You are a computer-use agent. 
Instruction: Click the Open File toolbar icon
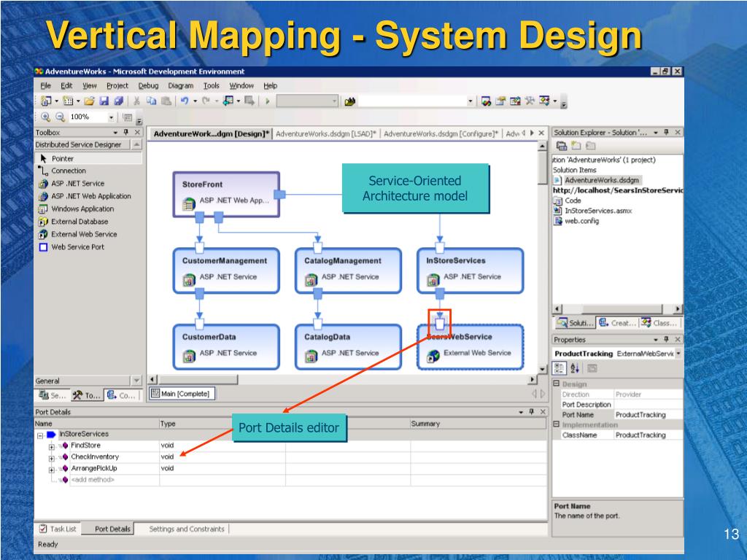[89, 101]
